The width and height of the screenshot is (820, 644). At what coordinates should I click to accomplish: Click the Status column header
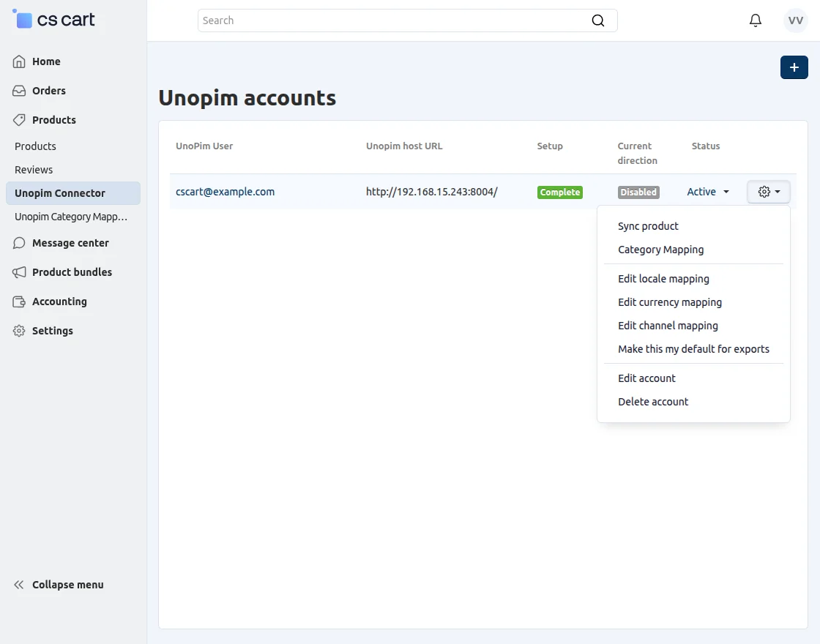point(706,146)
